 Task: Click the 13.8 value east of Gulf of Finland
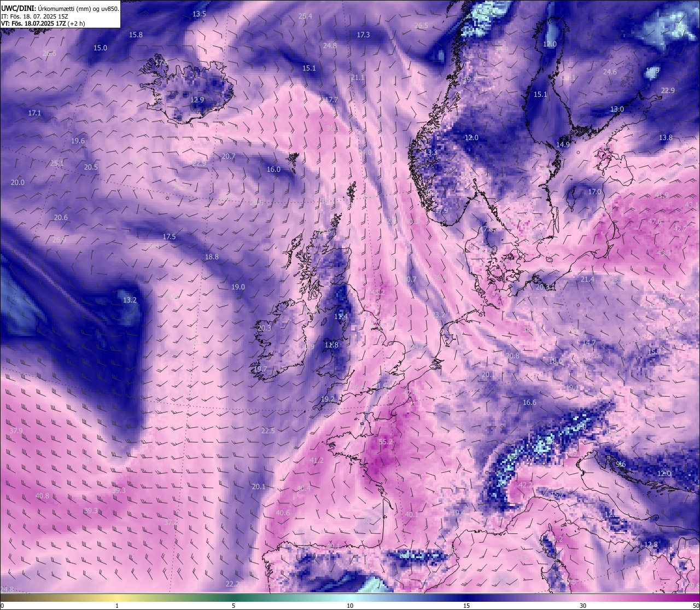click(666, 137)
